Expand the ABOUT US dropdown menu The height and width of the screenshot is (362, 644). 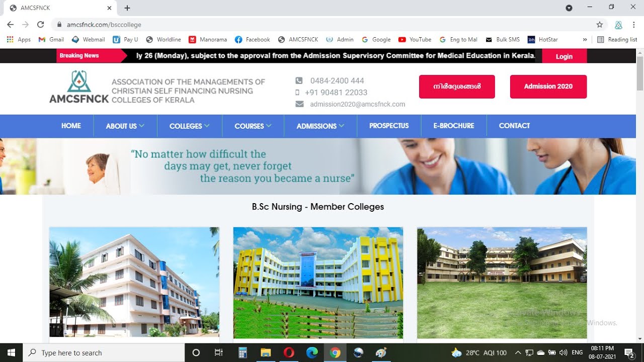(125, 126)
